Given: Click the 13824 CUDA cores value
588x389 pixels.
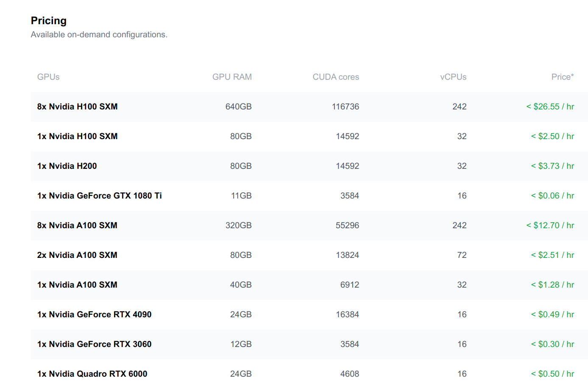Looking at the screenshot, I should 347,255.
